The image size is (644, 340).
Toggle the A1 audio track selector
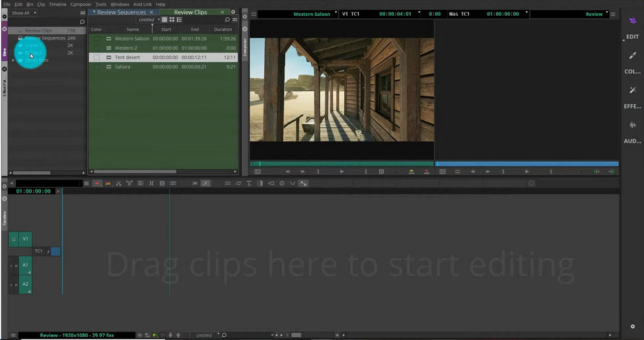coord(25,266)
